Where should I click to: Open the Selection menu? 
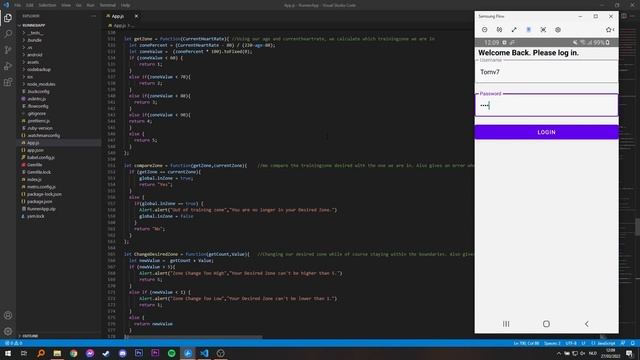pyautogui.click(x=47, y=5)
